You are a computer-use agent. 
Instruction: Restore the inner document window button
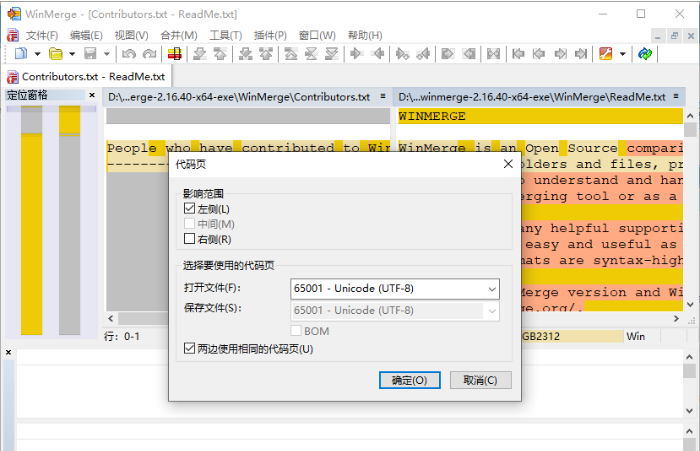pyautogui.click(x=674, y=36)
